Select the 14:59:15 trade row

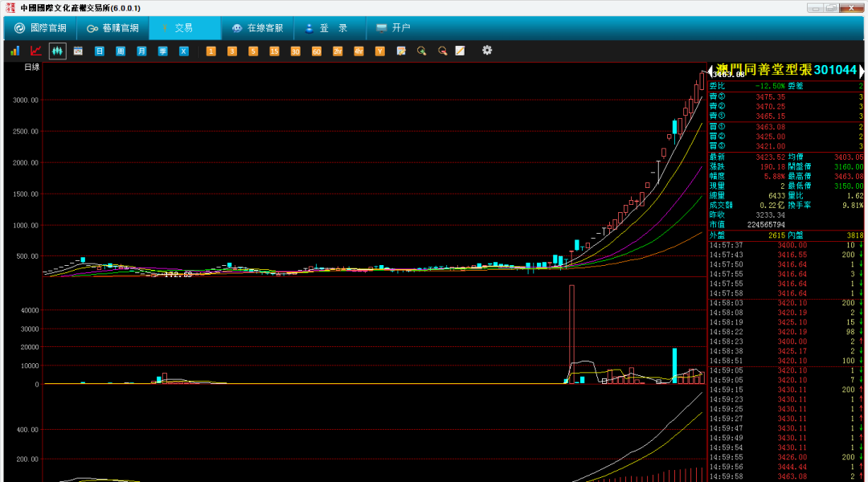pyautogui.click(x=786, y=390)
